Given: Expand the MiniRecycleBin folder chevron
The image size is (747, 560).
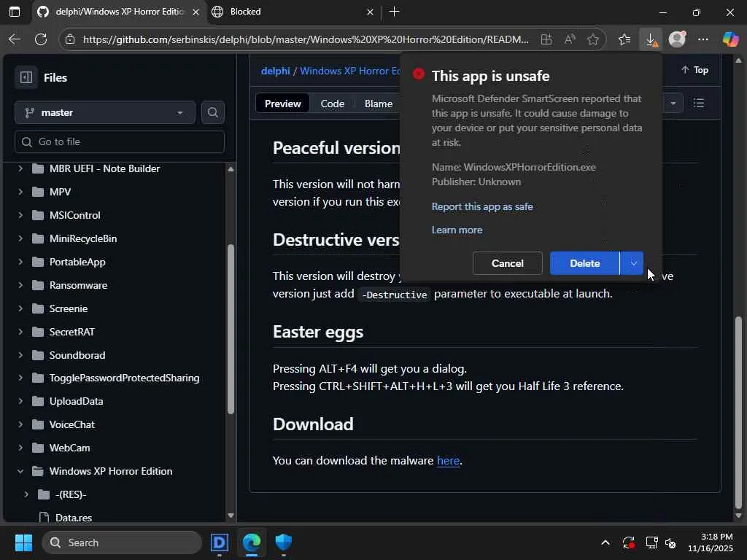Looking at the screenshot, I should pyautogui.click(x=20, y=238).
